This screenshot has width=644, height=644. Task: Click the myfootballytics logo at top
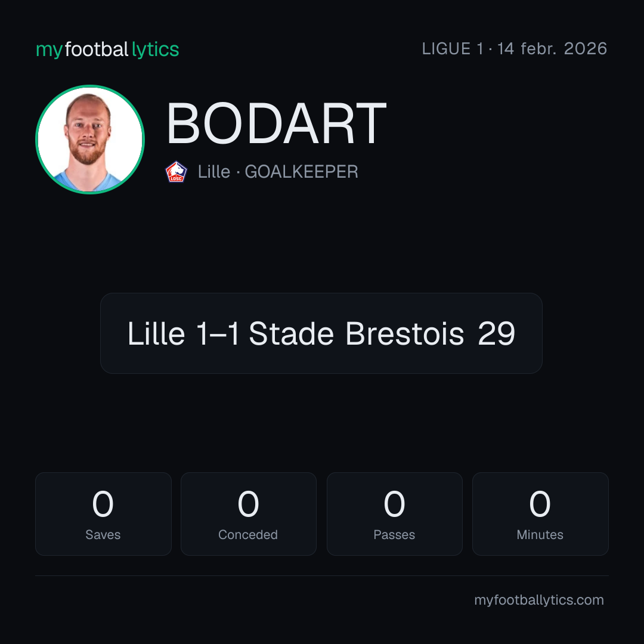[x=107, y=49]
